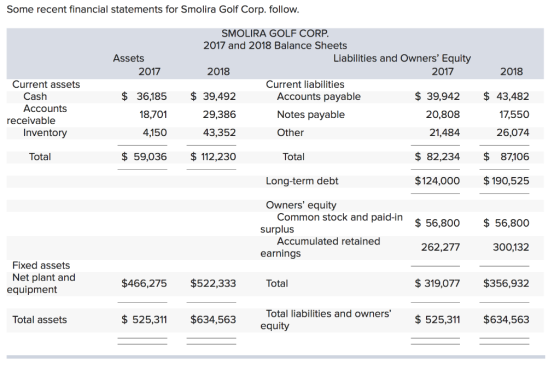Select Net plant and equipment 2018 value $522,333
Viewport: 560px width, 366px height.
click(213, 284)
